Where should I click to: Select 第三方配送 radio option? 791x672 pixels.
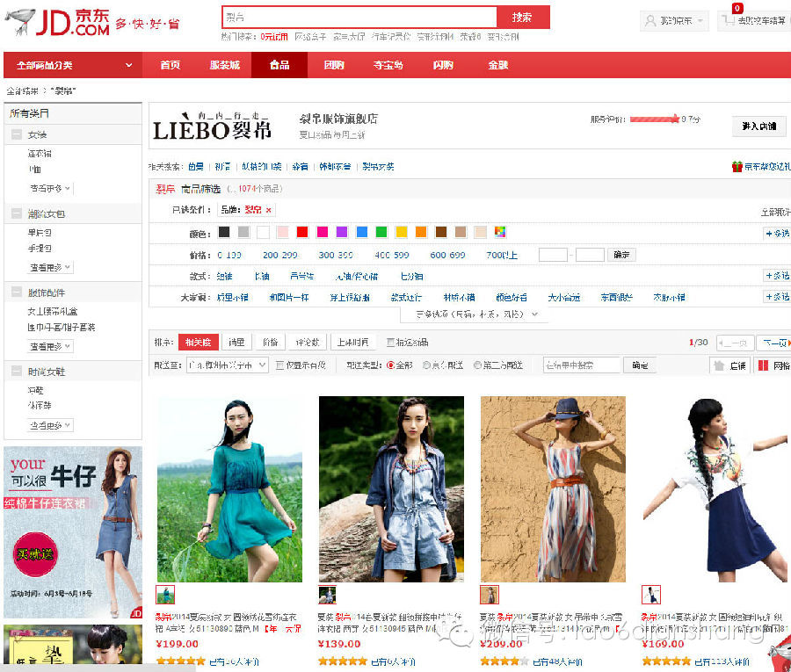[x=477, y=365]
